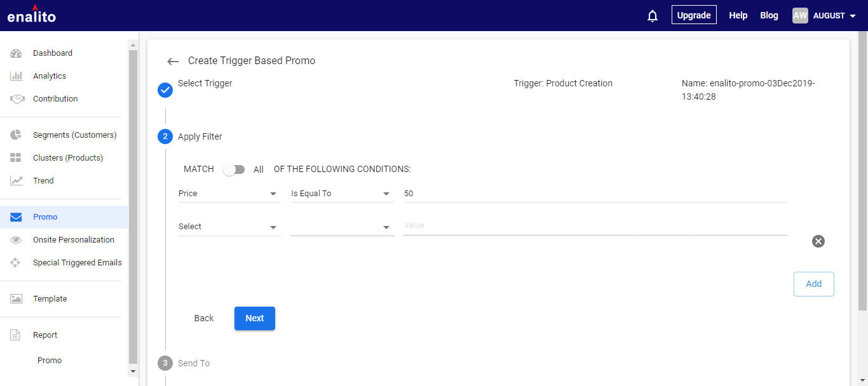Click step 3 Send To circle
868x386 pixels.
[x=165, y=363]
